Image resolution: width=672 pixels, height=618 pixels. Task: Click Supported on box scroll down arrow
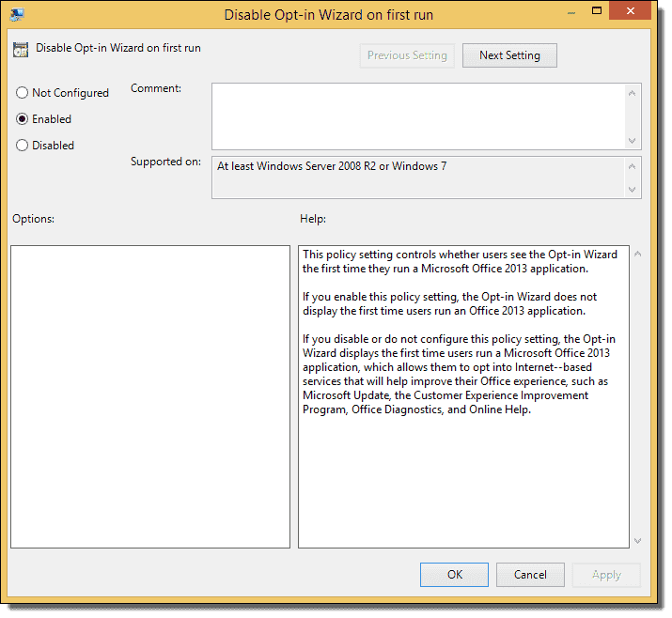[632, 190]
